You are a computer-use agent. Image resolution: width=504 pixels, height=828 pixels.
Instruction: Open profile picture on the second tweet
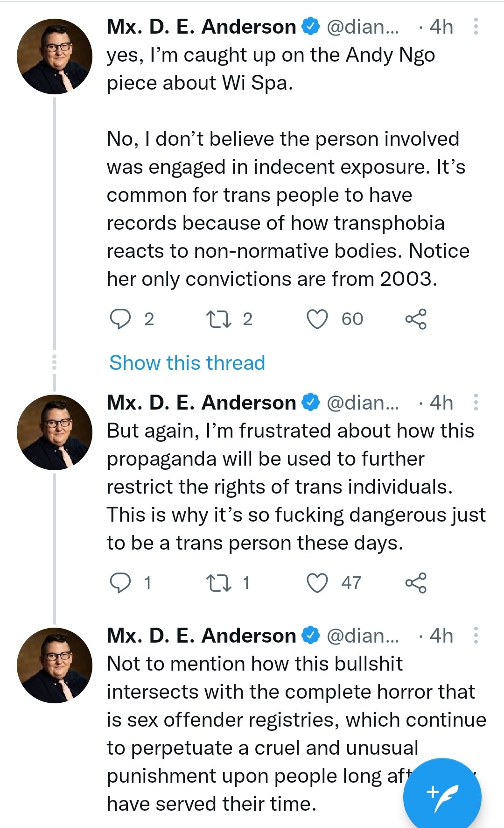(x=55, y=432)
